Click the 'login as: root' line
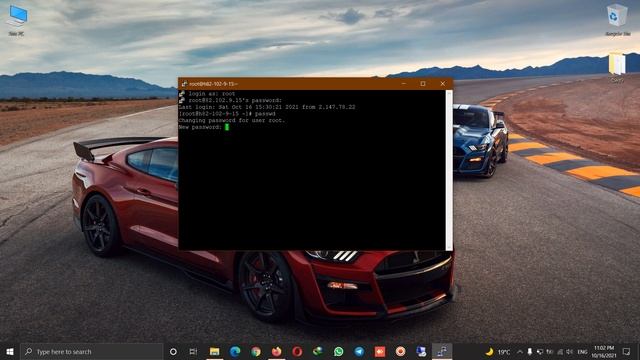The width and height of the screenshot is (640, 360). (211, 93)
